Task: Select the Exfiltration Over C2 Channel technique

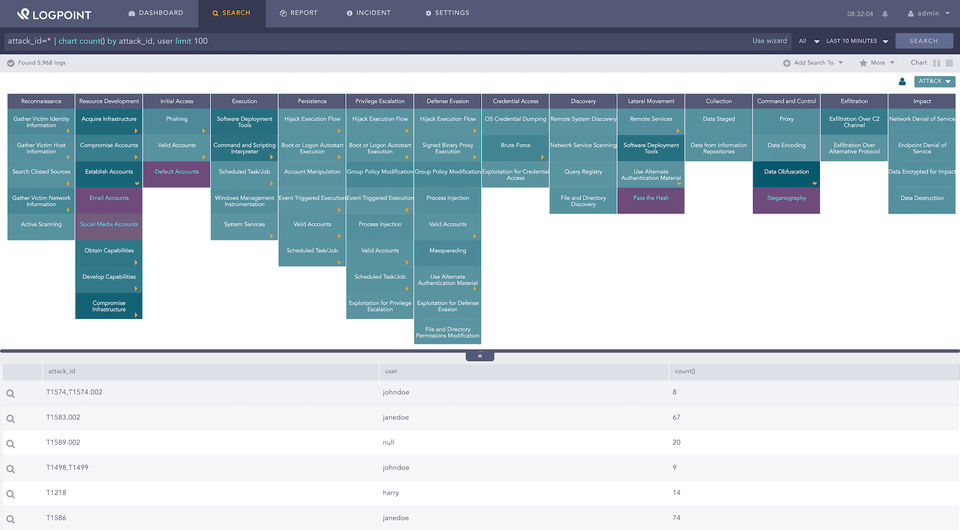Action: point(854,122)
